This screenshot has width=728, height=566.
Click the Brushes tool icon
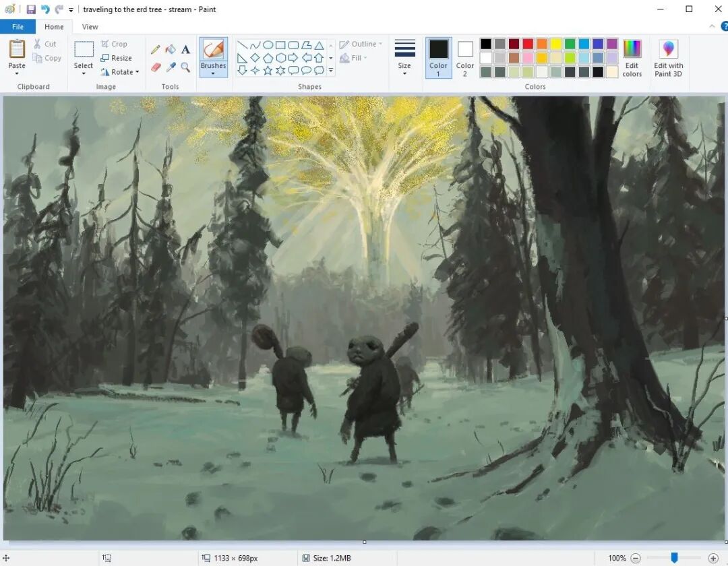point(214,50)
